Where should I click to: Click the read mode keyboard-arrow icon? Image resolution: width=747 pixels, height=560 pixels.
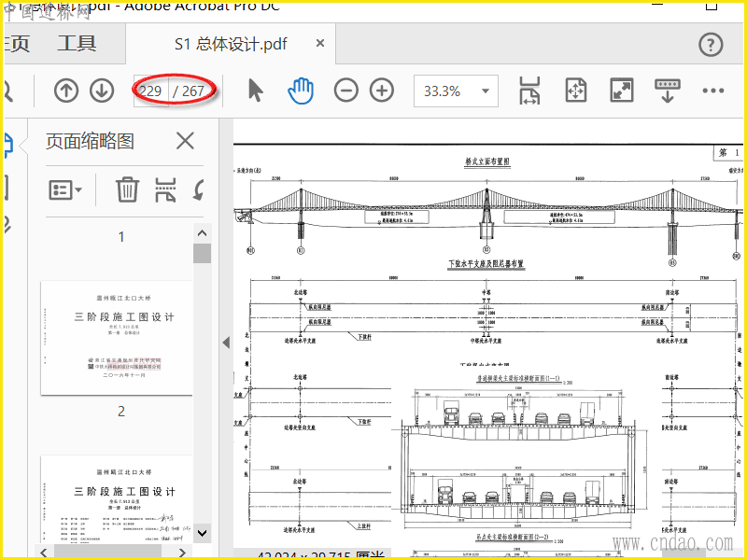coord(668,91)
